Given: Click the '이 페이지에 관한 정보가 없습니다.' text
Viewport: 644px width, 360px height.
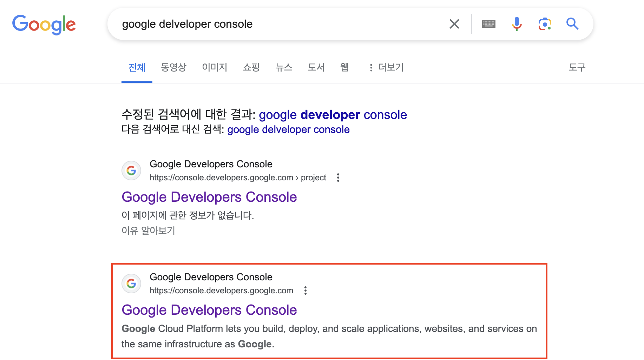Looking at the screenshot, I should (x=188, y=215).
